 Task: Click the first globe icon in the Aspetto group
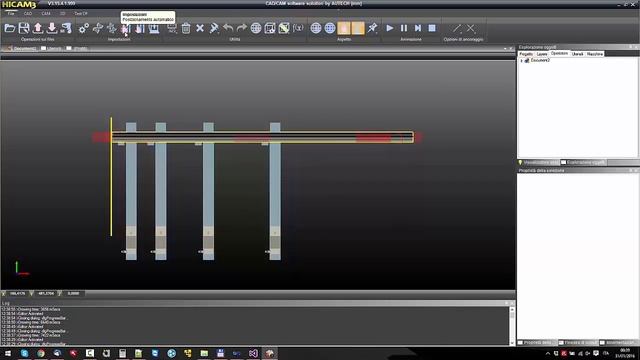pos(316,28)
